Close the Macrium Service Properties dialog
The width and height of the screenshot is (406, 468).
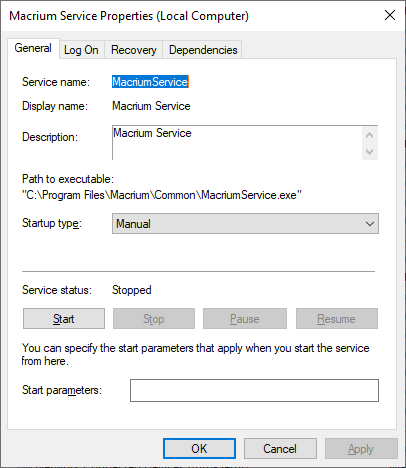point(390,15)
